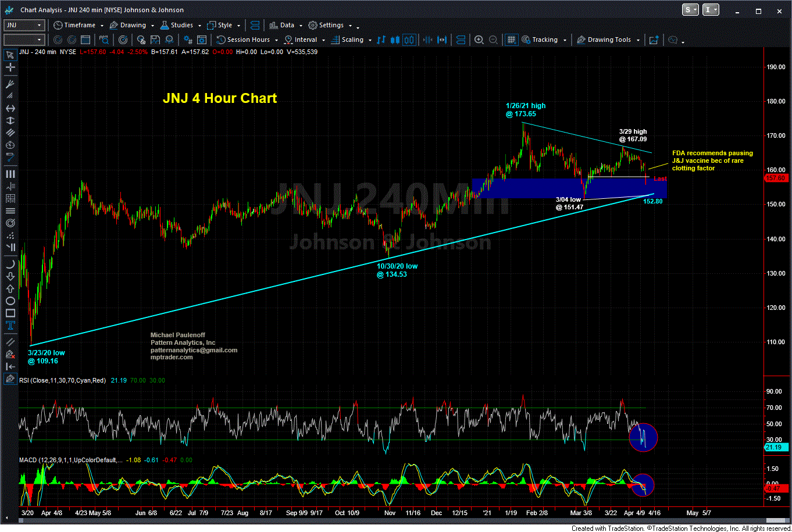Image resolution: width=792 pixels, height=532 pixels.
Task: Select the arc drawing tool
Action: [x=10, y=263]
